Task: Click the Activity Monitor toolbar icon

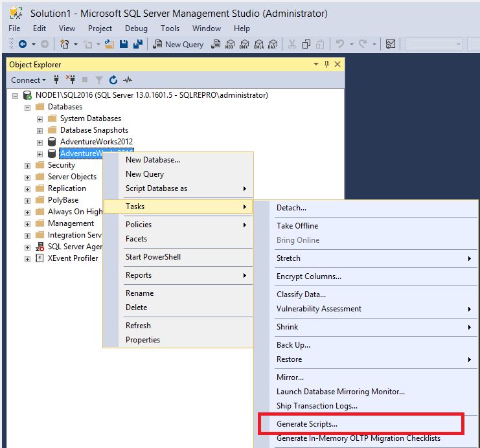Action: pyautogui.click(x=391, y=45)
